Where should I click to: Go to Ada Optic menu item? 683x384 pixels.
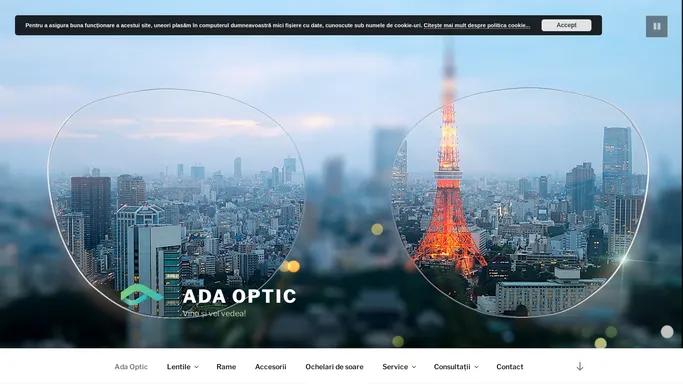[x=131, y=367]
